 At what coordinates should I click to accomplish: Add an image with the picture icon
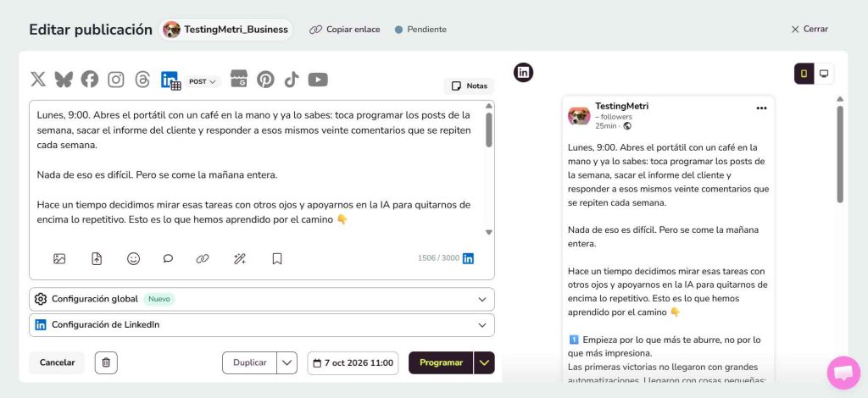[x=59, y=259]
